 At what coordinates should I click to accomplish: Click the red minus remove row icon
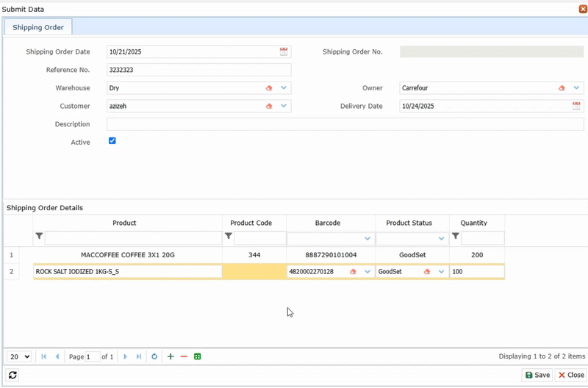(x=184, y=356)
